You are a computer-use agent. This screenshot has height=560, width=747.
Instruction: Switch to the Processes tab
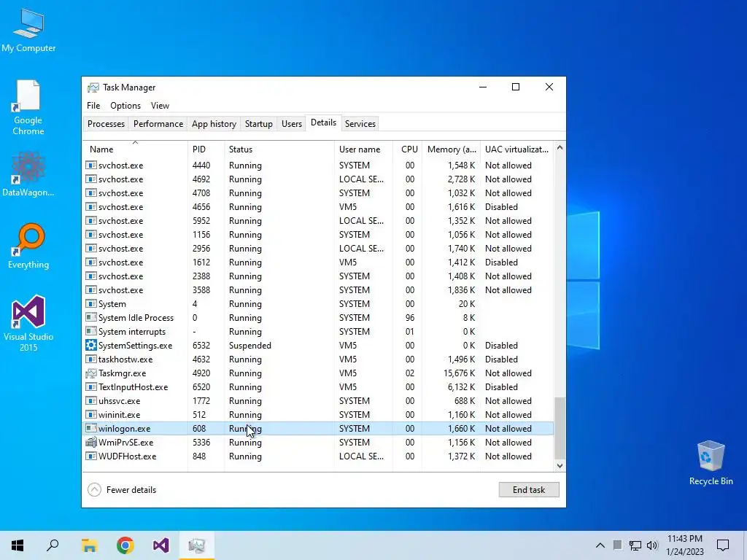106,124
